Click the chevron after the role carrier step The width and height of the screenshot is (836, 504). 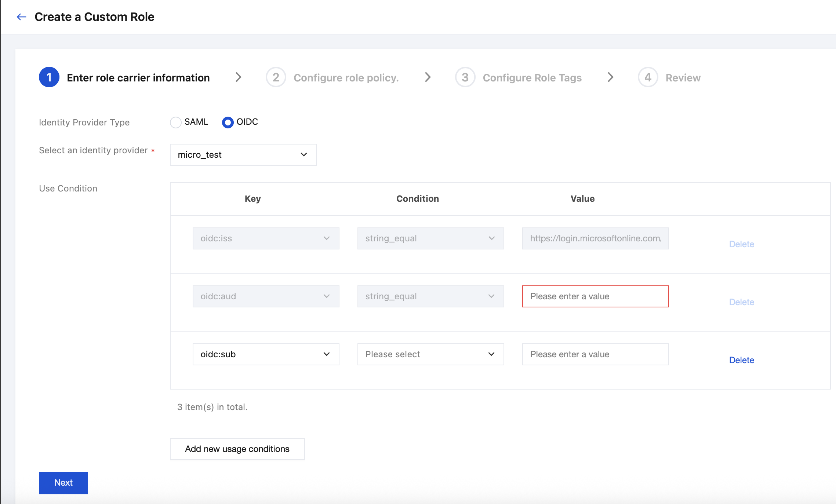(239, 77)
